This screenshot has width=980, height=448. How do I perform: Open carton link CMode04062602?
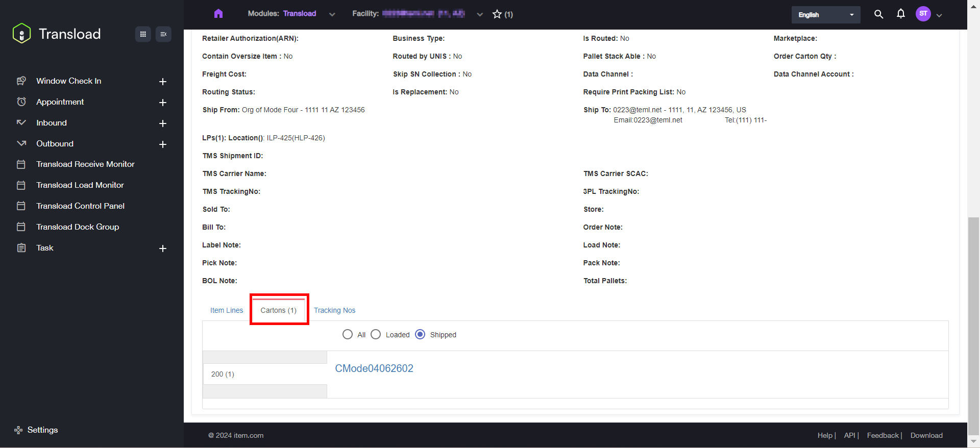click(374, 368)
